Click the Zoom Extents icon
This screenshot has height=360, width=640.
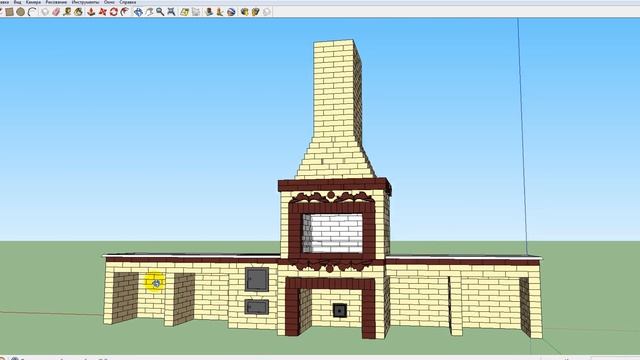click(171, 12)
